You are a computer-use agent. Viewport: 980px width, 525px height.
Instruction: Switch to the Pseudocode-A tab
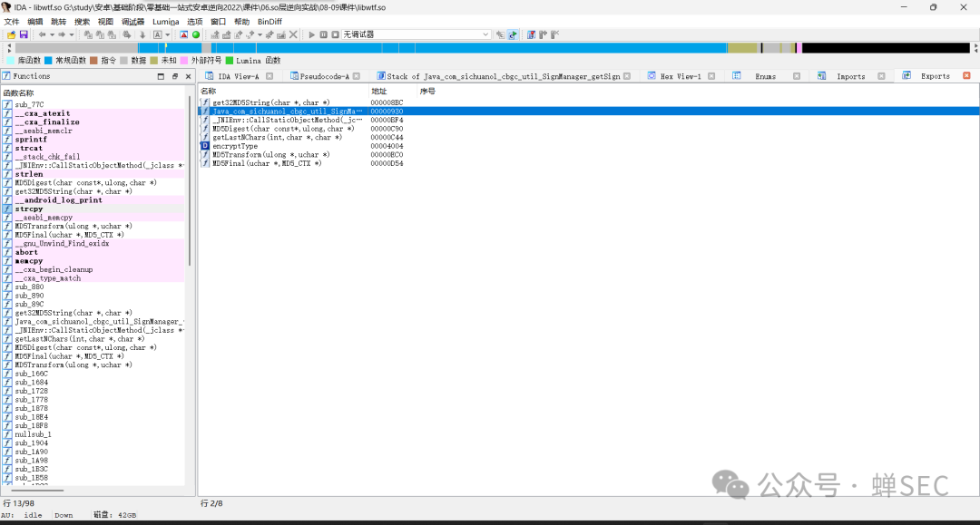pos(324,77)
